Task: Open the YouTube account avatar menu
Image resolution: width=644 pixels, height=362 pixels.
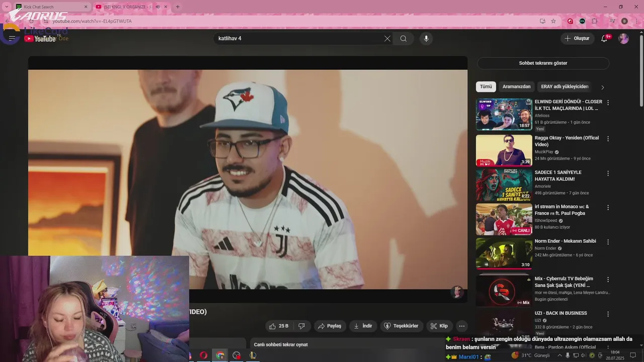Action: tap(624, 38)
